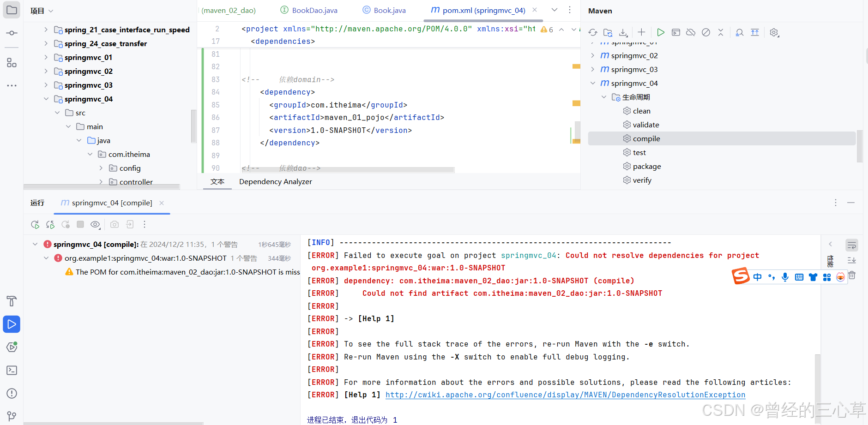
Task: Expand spring_21_case_interface_run_speed project node
Action: [46, 30]
